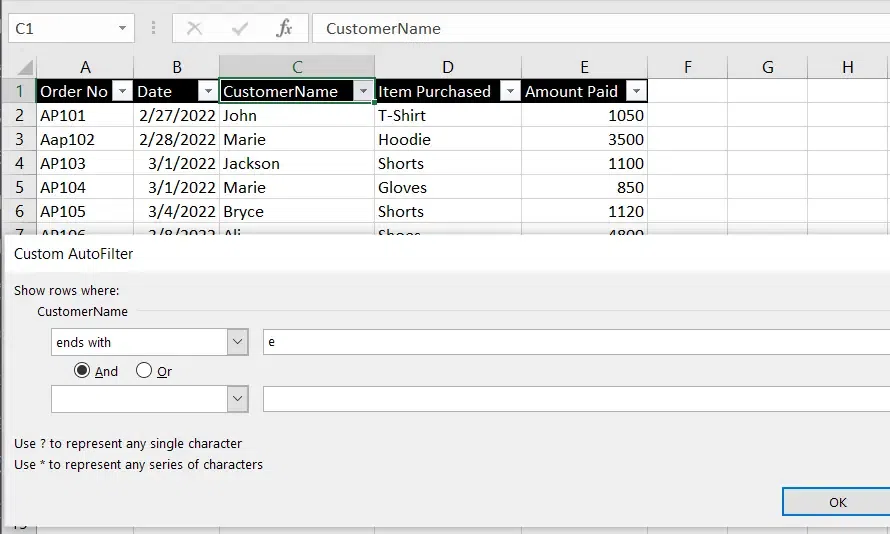Select column F header
The image size is (890, 534).
[687, 68]
